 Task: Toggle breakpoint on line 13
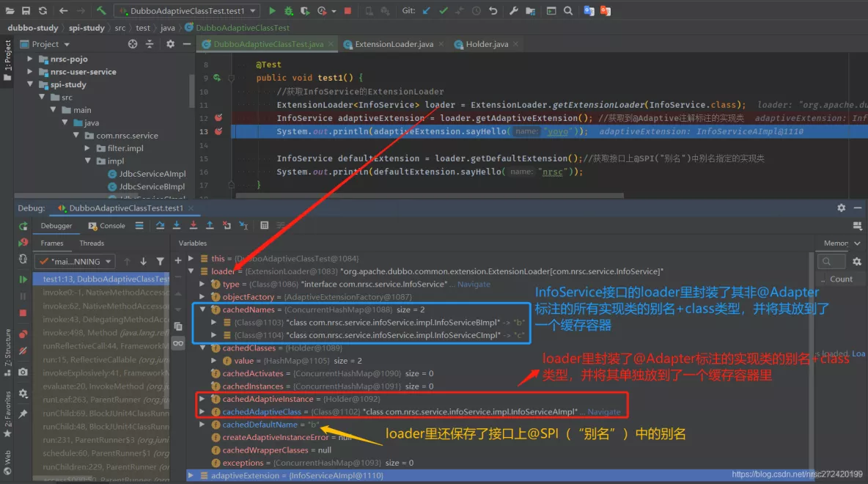[x=218, y=131]
